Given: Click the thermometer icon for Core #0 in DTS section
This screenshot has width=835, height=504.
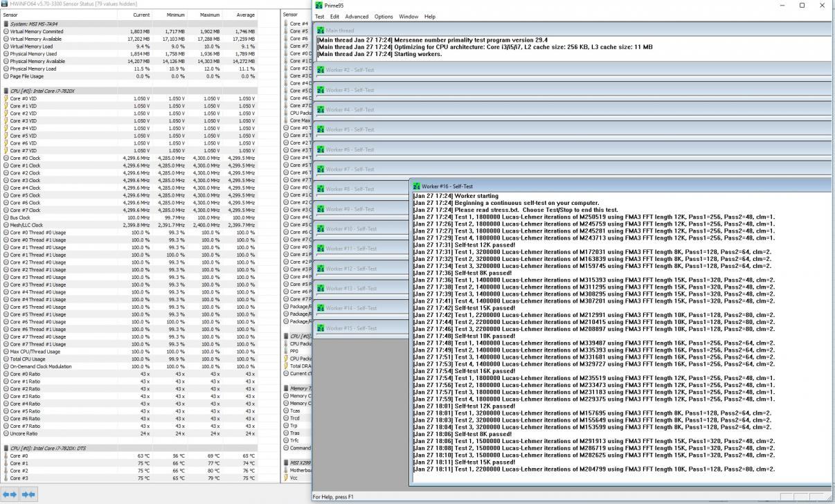Looking at the screenshot, I should pos(6,456).
